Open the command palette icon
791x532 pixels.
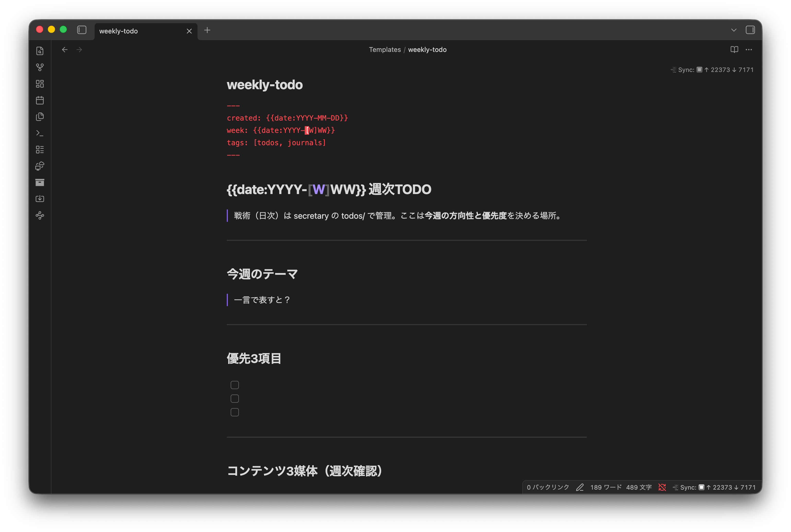[40, 133]
